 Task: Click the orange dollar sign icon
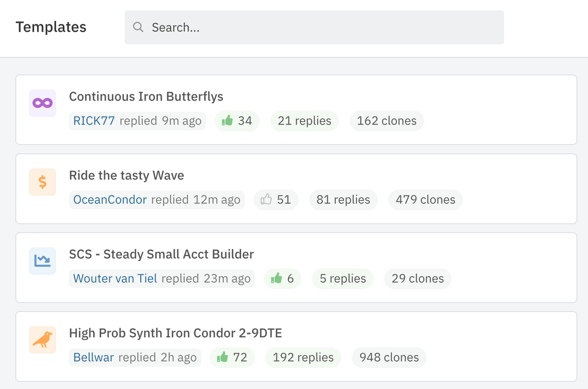pyautogui.click(x=42, y=182)
